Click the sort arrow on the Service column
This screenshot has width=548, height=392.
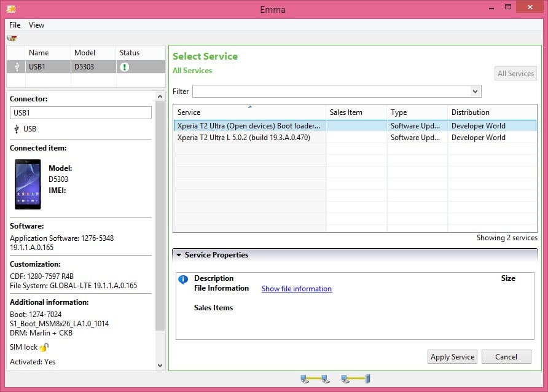click(250, 106)
